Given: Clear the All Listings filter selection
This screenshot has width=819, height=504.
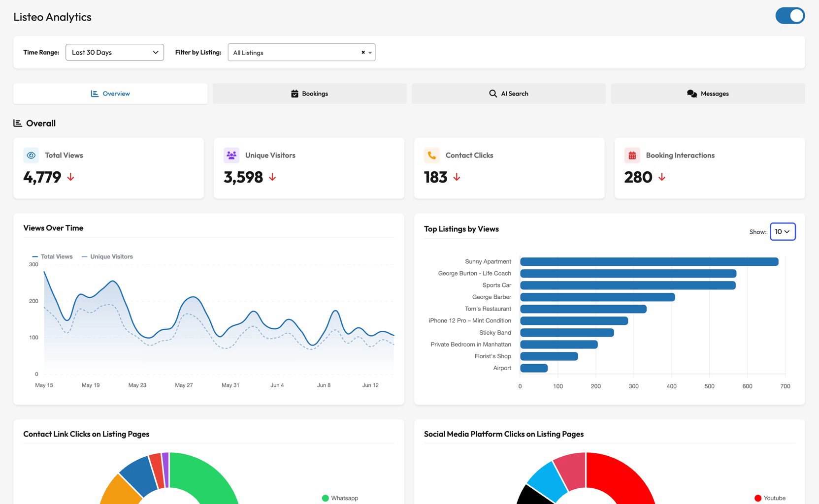Looking at the screenshot, I should [x=363, y=52].
